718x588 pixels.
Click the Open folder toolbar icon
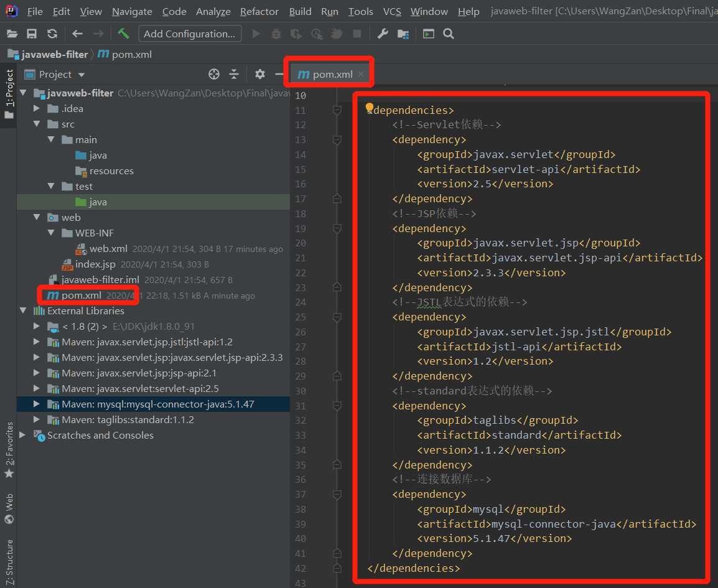click(12, 34)
